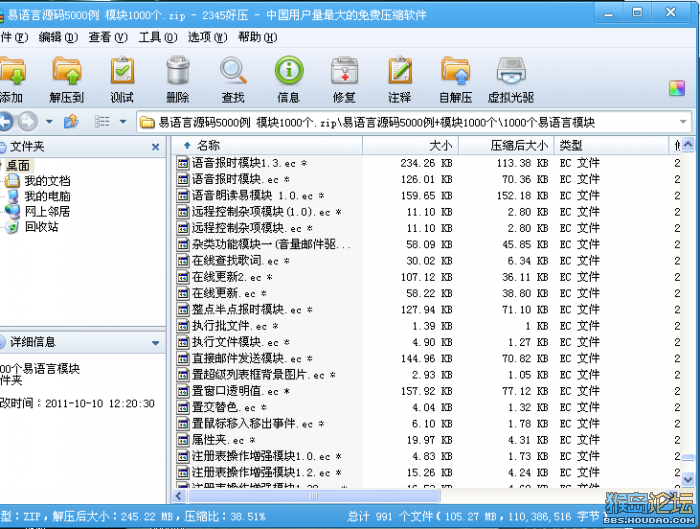Click the horizontal scrollbar left arrow
Screen dimensions: 700x529
179,496
